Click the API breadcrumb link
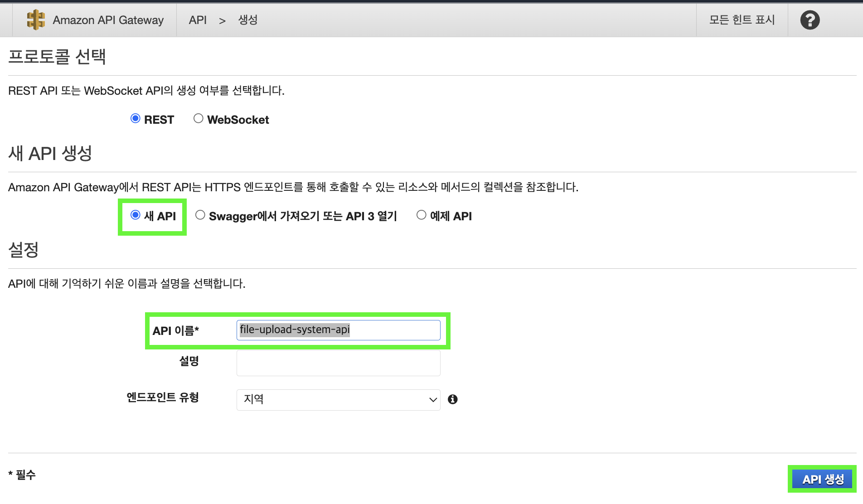 coord(198,20)
